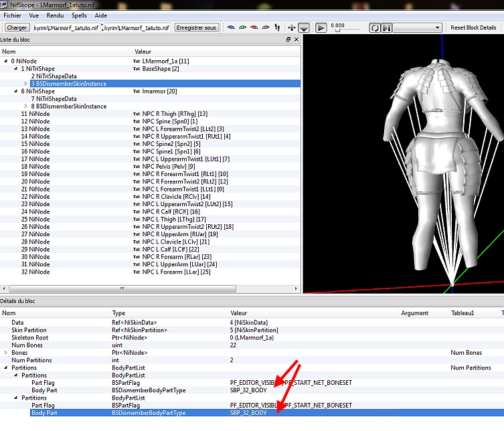Image resolution: width=504 pixels, height=431 pixels.
Task: Toggle the animation switch/step button
Action: 386,28
